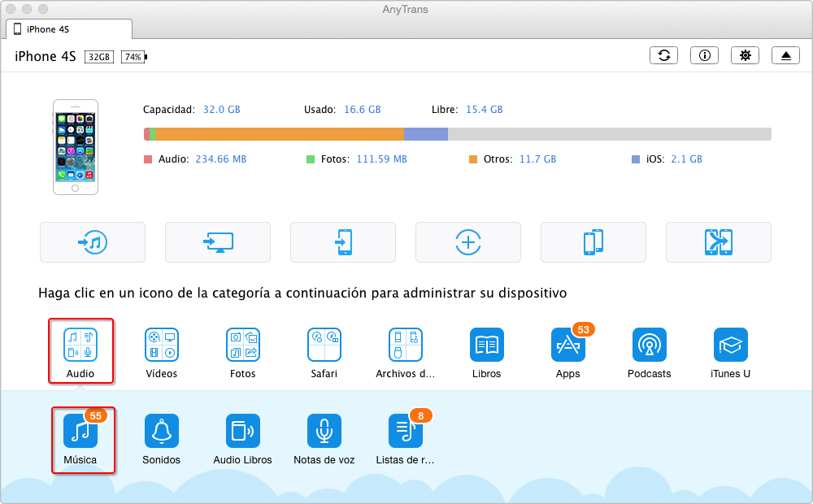Click the Capacidad value 32.0 GB
The width and height of the screenshot is (813, 504).
pos(221,110)
